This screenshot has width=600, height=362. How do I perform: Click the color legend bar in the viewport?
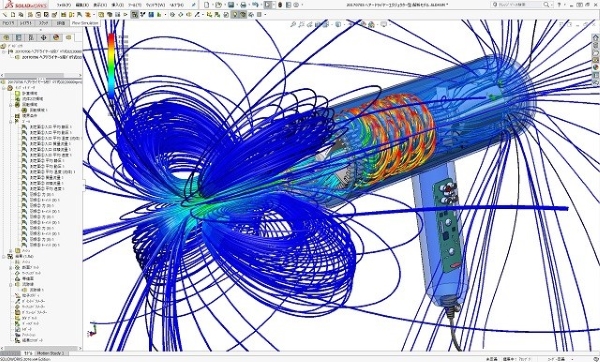111,66
